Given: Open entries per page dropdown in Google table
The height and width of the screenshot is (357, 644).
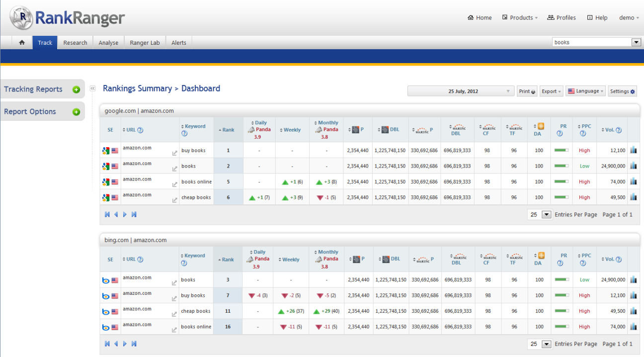Looking at the screenshot, I should click(546, 215).
